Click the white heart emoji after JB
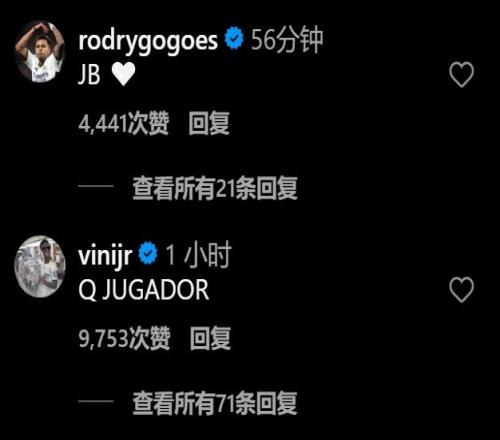500x440 pixels. pos(123,74)
